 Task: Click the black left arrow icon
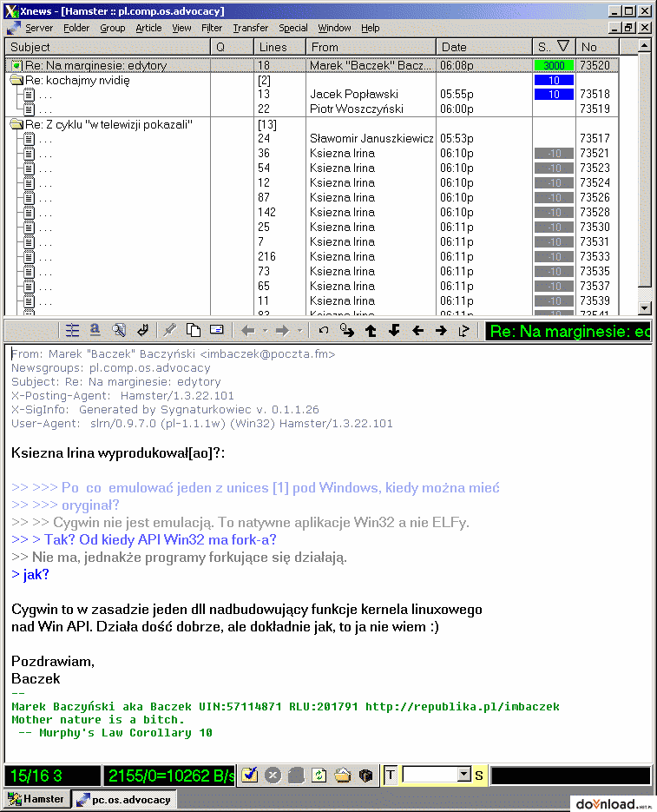coord(417,330)
